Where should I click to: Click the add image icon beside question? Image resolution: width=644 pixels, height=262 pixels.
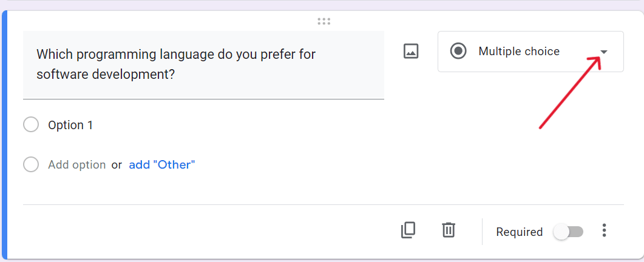point(411,52)
